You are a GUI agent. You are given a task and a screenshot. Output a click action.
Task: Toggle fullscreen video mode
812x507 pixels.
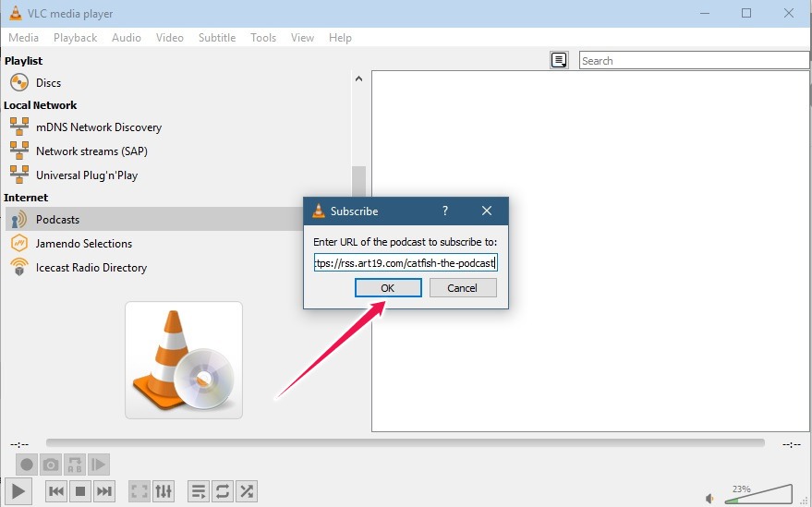coord(139,491)
